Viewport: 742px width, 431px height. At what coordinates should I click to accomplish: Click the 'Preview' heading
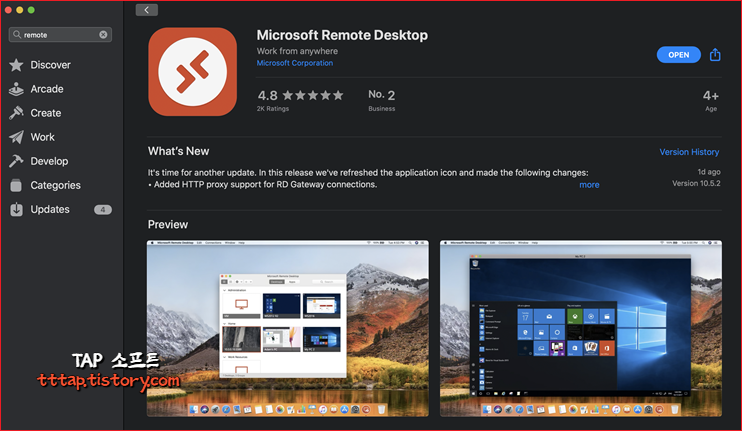pyautogui.click(x=168, y=224)
